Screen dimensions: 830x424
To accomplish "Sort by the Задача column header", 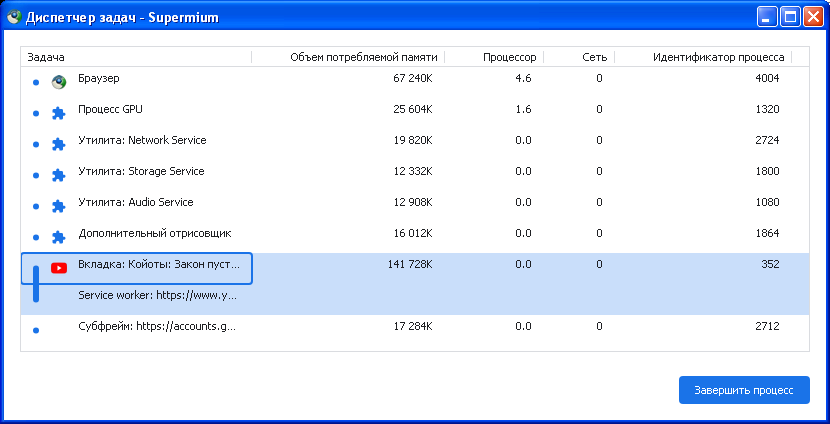I will click(x=136, y=57).
